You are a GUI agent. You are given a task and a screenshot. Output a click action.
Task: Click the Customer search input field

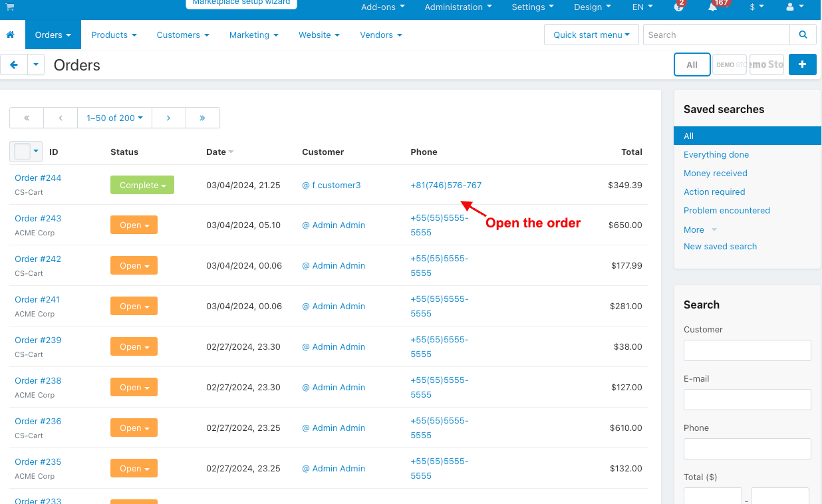(x=747, y=350)
